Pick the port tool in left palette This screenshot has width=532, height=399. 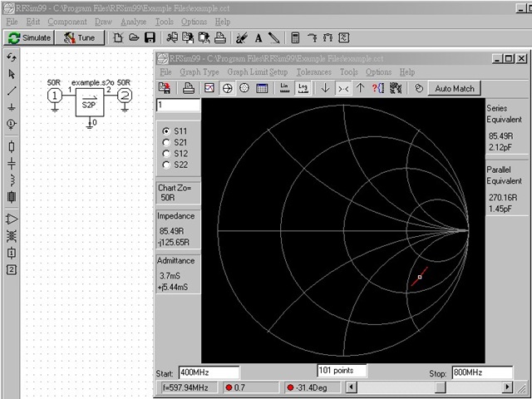click(12, 124)
